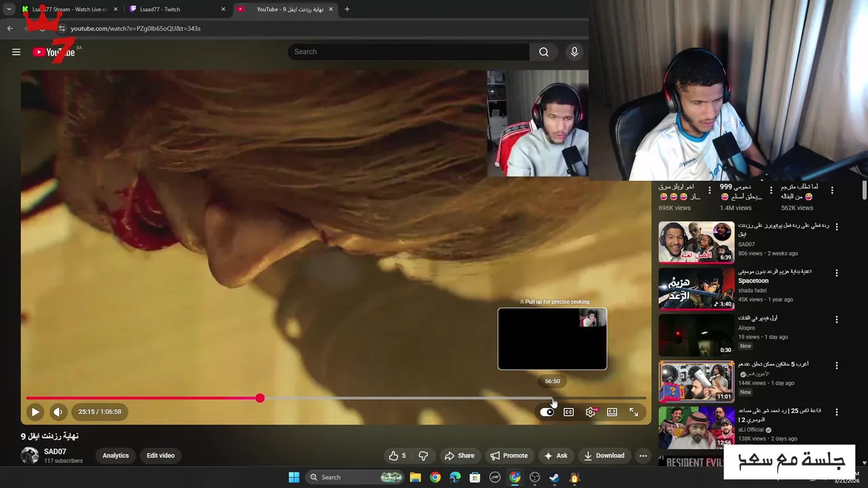Open the aLi Official 12:56 video thumbnail

pos(696,427)
